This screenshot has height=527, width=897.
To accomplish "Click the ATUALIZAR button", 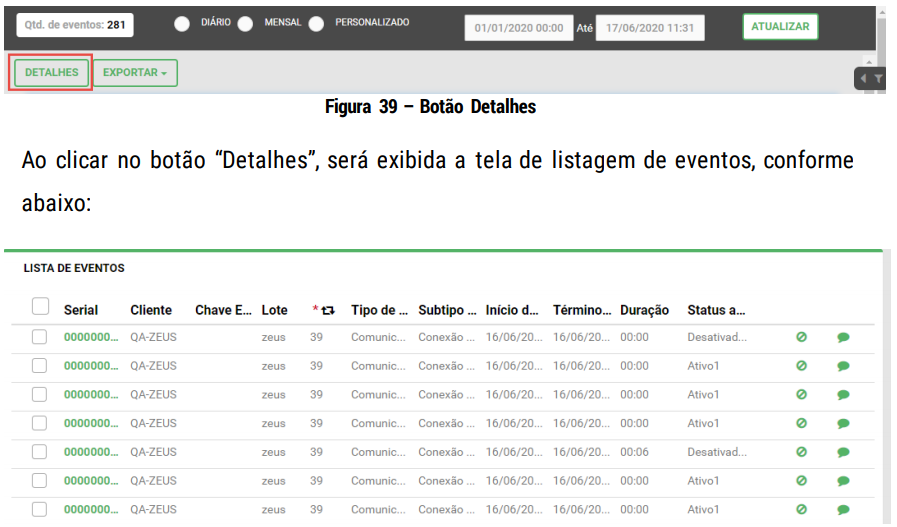I will tap(780, 27).
